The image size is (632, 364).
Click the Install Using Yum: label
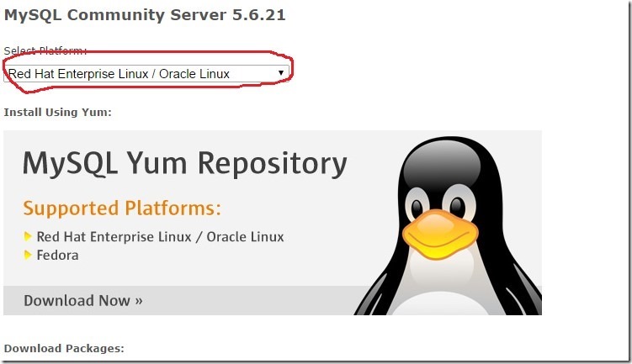(x=57, y=113)
